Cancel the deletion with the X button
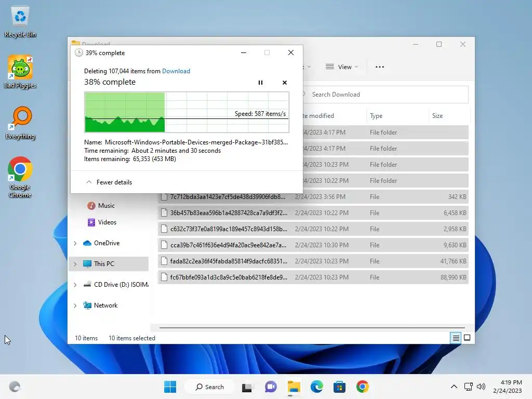The width and height of the screenshot is (532, 399). (285, 83)
